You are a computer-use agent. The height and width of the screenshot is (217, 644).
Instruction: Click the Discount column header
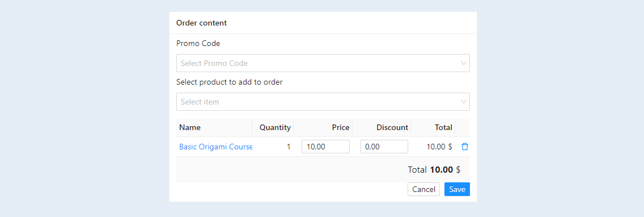tap(392, 128)
